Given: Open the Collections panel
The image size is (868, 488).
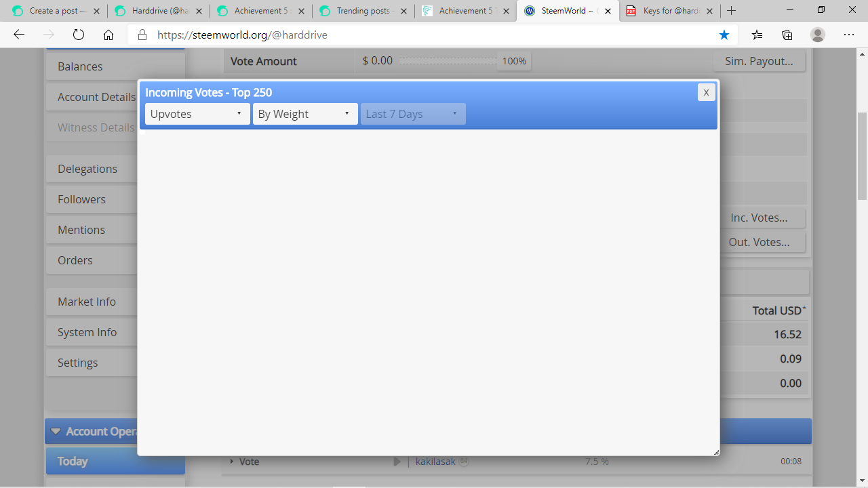Looking at the screenshot, I should [x=787, y=35].
